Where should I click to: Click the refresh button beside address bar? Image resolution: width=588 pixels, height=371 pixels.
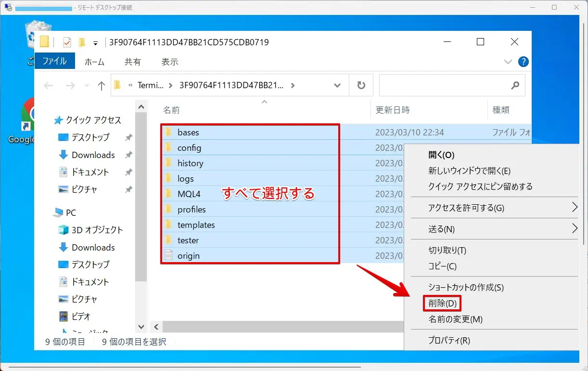point(361,86)
